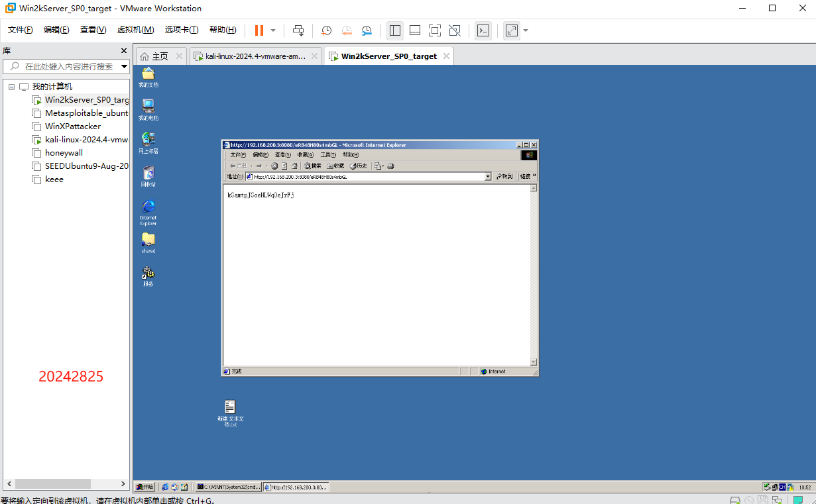
Task: Select SEEDUbuntu9-Aug-20 in the library
Action: click(x=80, y=166)
